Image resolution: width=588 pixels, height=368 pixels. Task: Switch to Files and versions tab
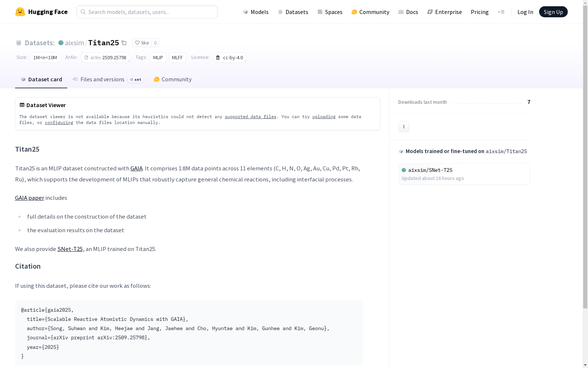108,79
